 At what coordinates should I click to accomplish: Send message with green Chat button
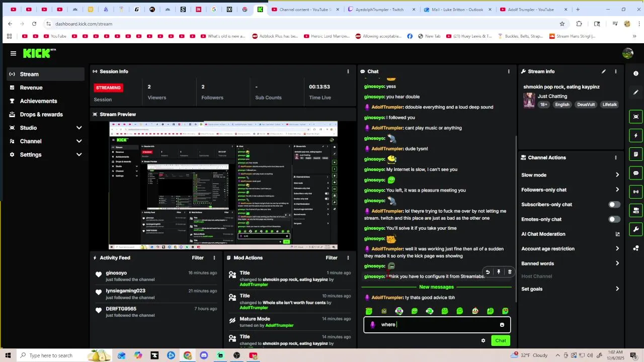pyautogui.click(x=501, y=340)
